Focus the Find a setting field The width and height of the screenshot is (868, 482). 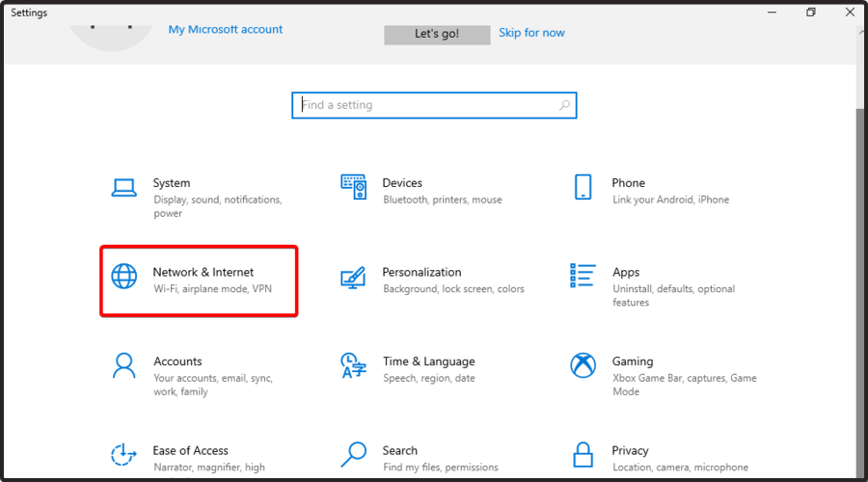point(434,105)
